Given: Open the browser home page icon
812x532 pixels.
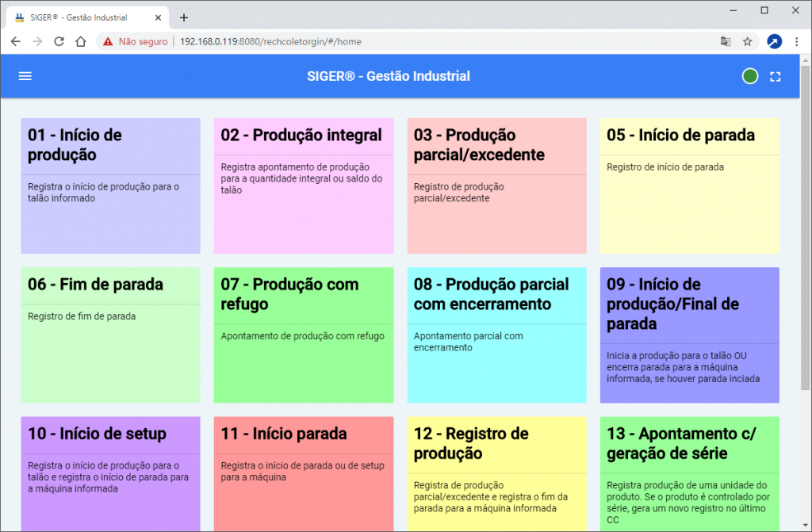Looking at the screenshot, I should coord(80,41).
